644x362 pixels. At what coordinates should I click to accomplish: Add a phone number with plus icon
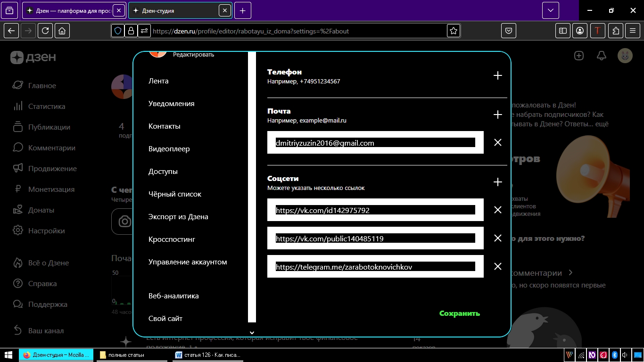coord(497,76)
